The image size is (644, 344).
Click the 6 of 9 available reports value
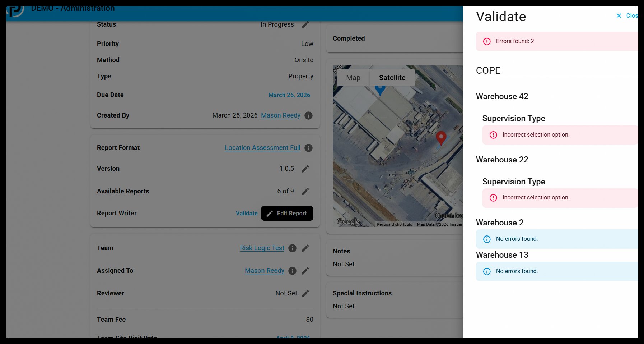(x=285, y=191)
